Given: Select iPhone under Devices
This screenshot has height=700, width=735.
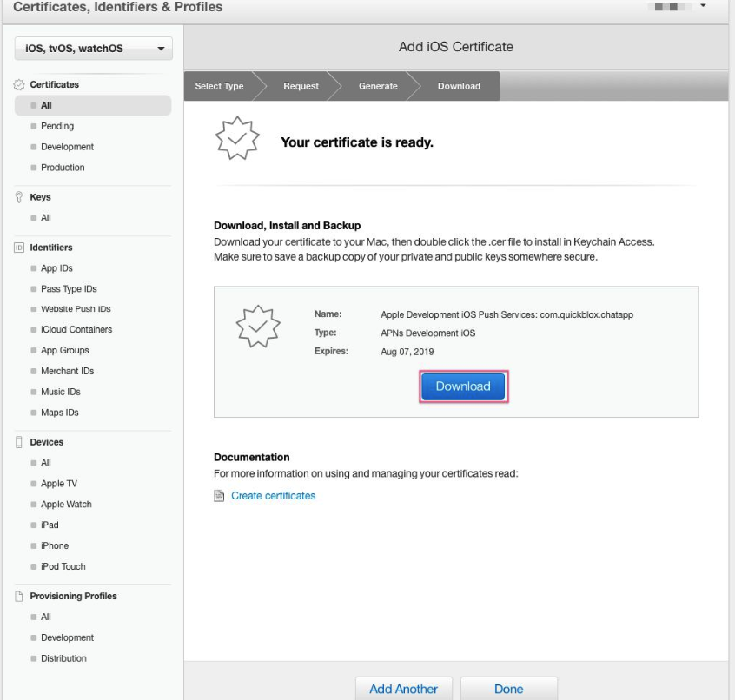Looking at the screenshot, I should pyautogui.click(x=54, y=545).
